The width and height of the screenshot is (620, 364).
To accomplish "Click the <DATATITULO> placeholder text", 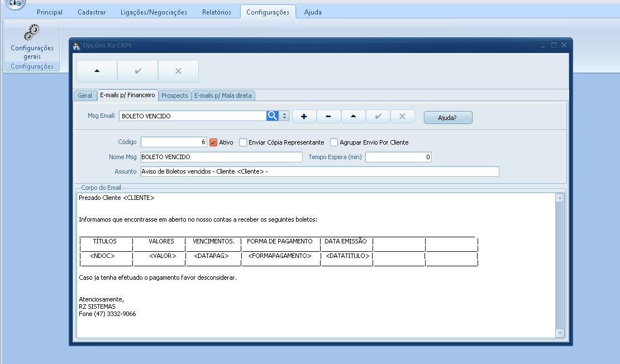I will 347,256.
